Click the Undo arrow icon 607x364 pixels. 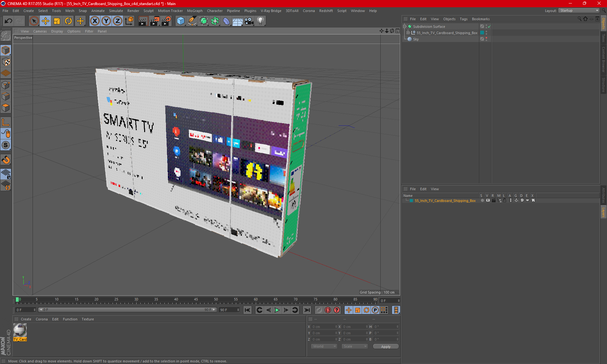coord(9,21)
